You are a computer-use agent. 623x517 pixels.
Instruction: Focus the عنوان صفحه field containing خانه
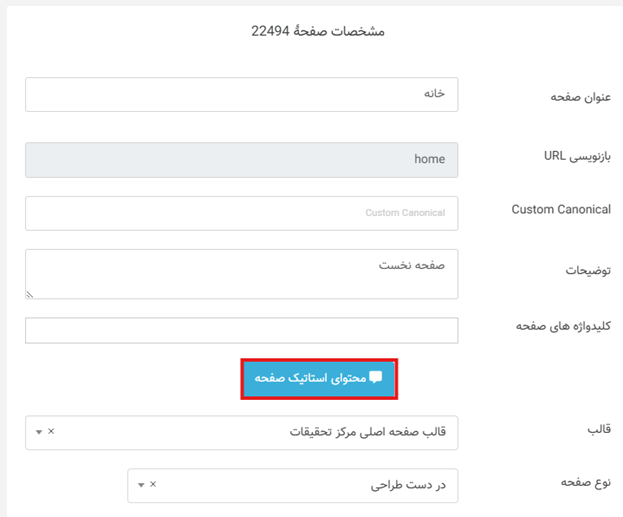click(x=241, y=95)
